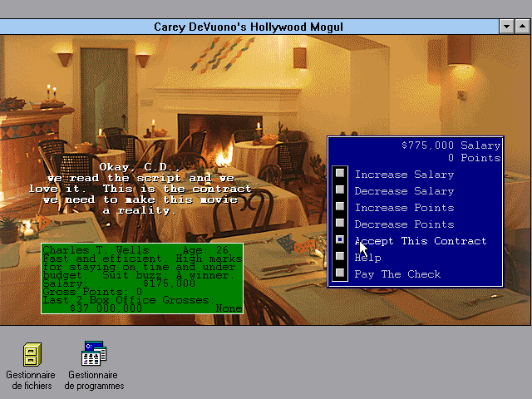The image size is (532, 399).
Task: Select the Pay The Check checkbox
Action: click(340, 273)
